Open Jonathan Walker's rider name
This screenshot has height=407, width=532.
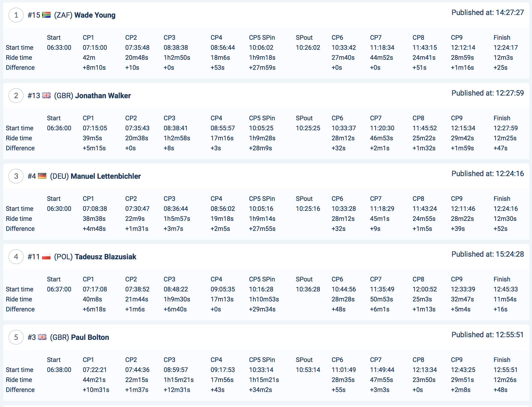(103, 96)
